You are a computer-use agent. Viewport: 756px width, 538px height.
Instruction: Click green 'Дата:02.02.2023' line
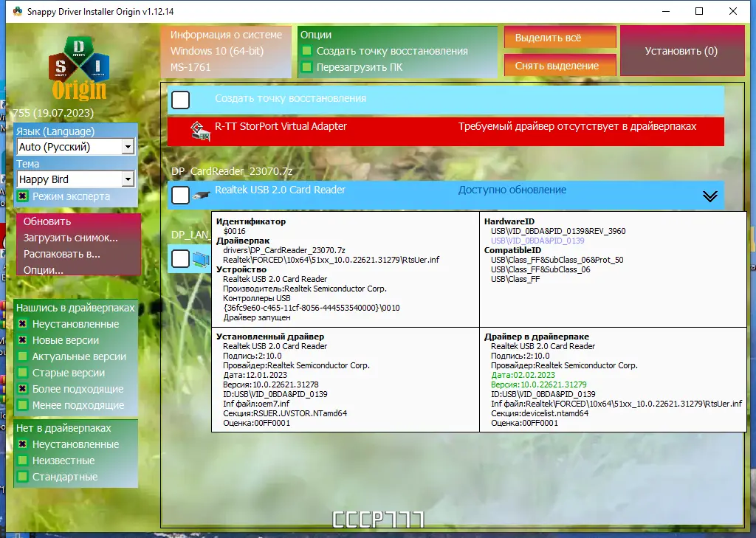(523, 375)
